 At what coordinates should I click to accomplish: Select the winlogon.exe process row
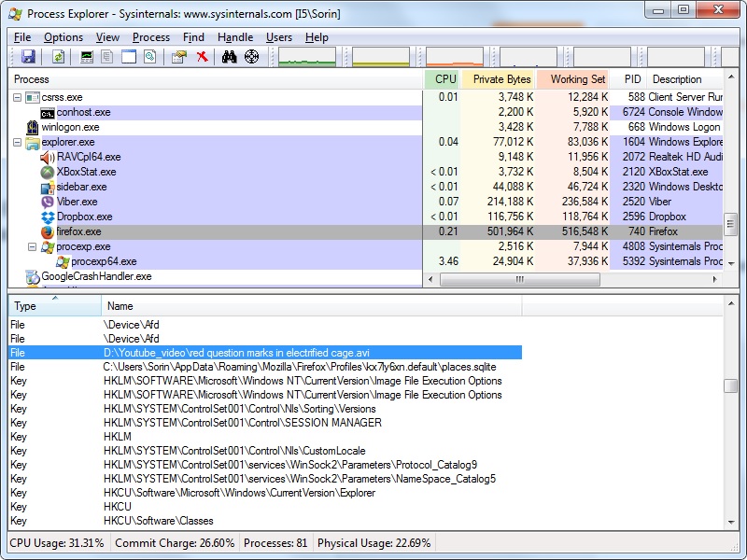[x=365, y=127]
